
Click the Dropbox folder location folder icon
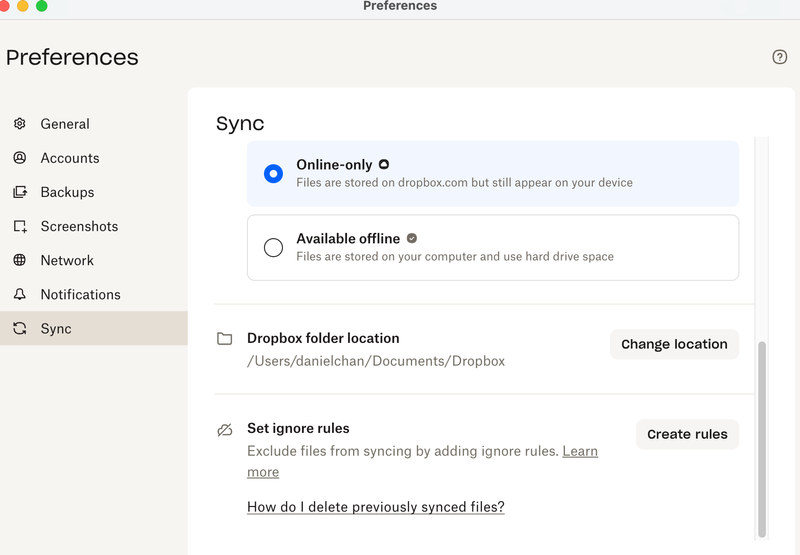(x=225, y=339)
